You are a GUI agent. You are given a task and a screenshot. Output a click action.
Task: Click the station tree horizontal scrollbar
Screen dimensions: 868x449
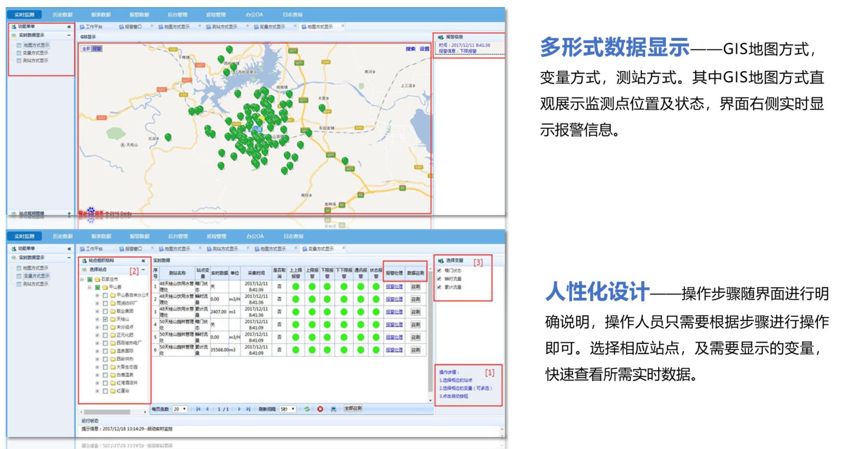coord(113,412)
